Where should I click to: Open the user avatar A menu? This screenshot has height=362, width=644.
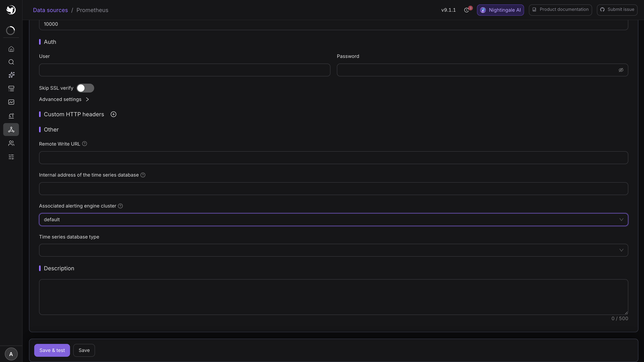click(11, 354)
